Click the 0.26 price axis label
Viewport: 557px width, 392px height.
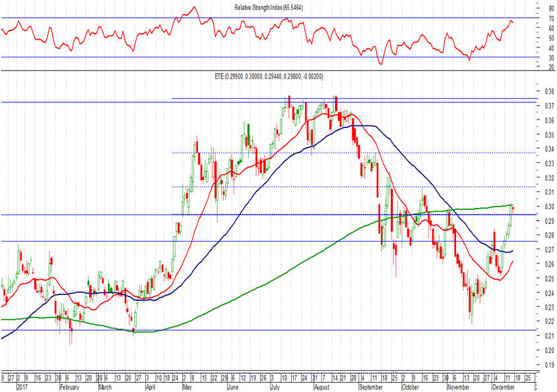550,264
